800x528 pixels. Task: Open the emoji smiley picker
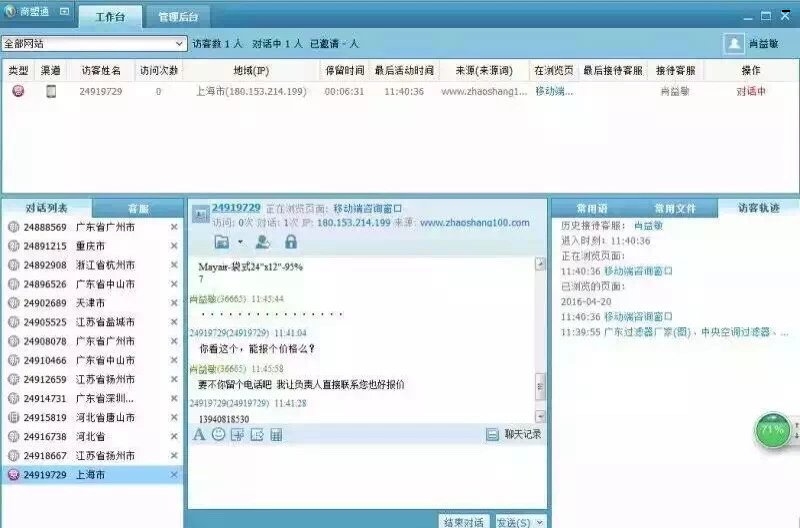point(218,434)
